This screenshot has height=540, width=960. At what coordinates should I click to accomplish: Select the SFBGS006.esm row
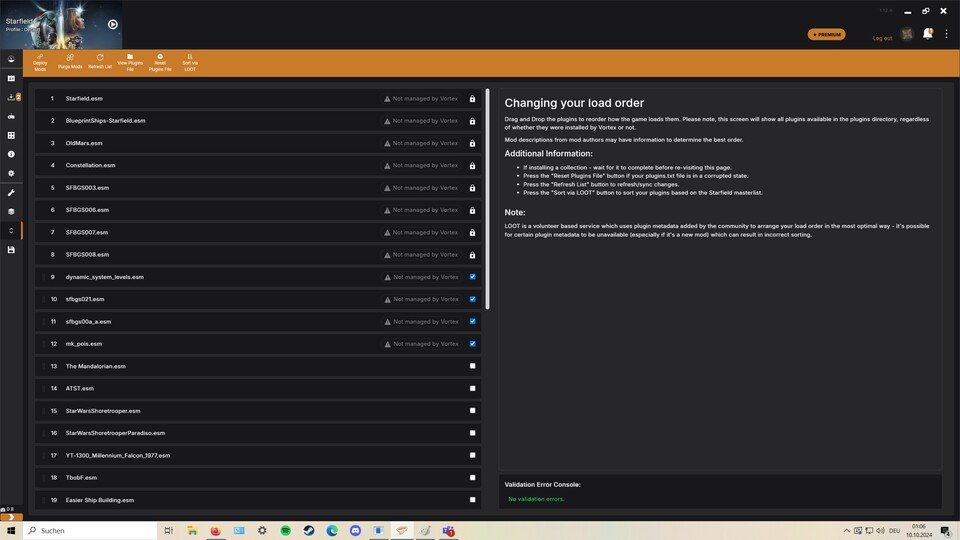click(x=258, y=210)
